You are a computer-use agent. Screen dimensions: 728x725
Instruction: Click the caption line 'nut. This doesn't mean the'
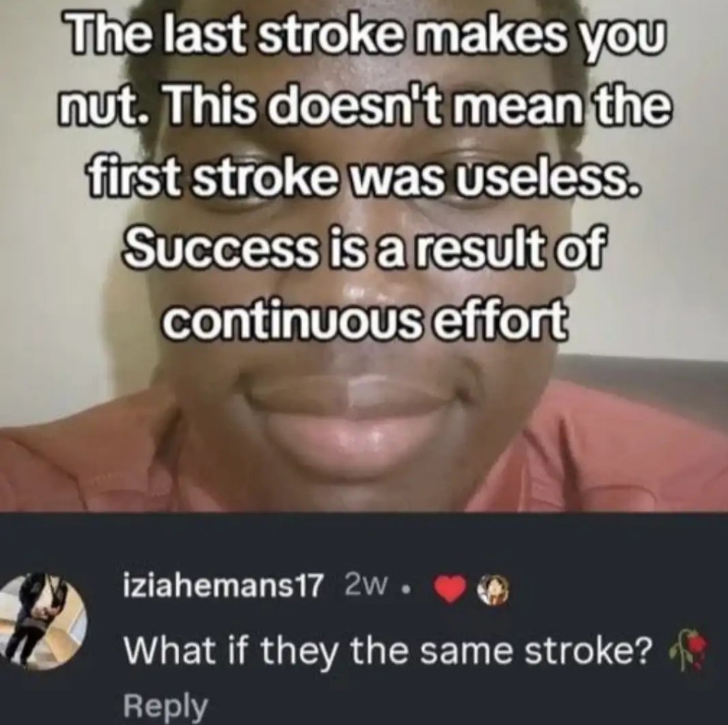point(364,105)
